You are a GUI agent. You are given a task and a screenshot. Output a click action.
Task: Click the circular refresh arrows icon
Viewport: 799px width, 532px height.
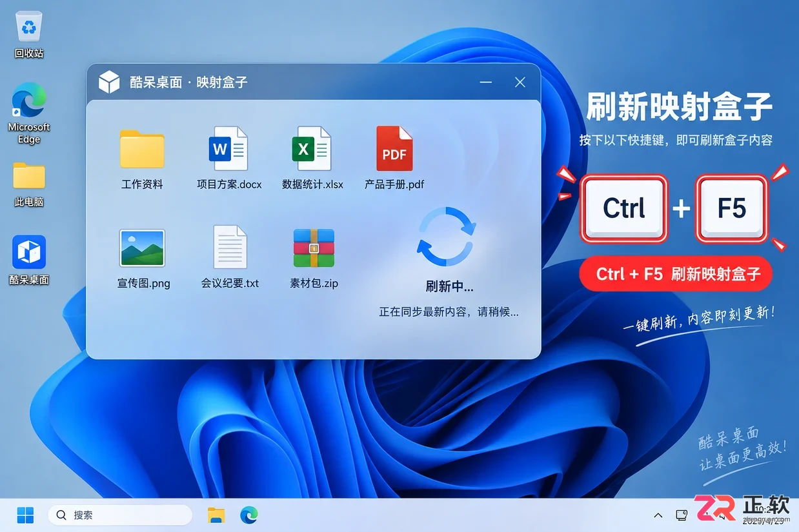[x=447, y=237]
